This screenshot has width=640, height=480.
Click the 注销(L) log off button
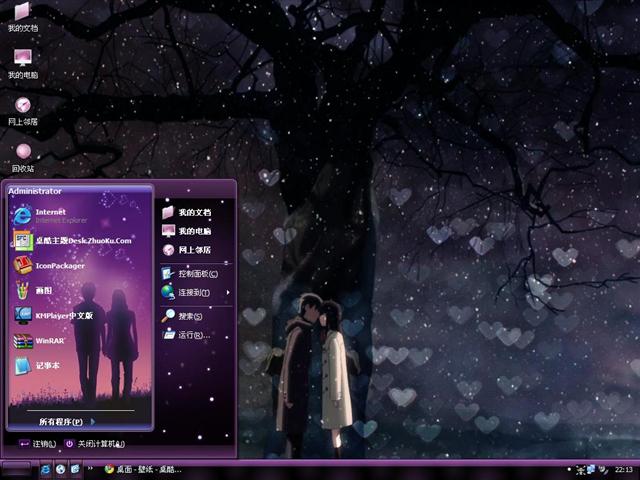pyautogui.click(x=38, y=444)
